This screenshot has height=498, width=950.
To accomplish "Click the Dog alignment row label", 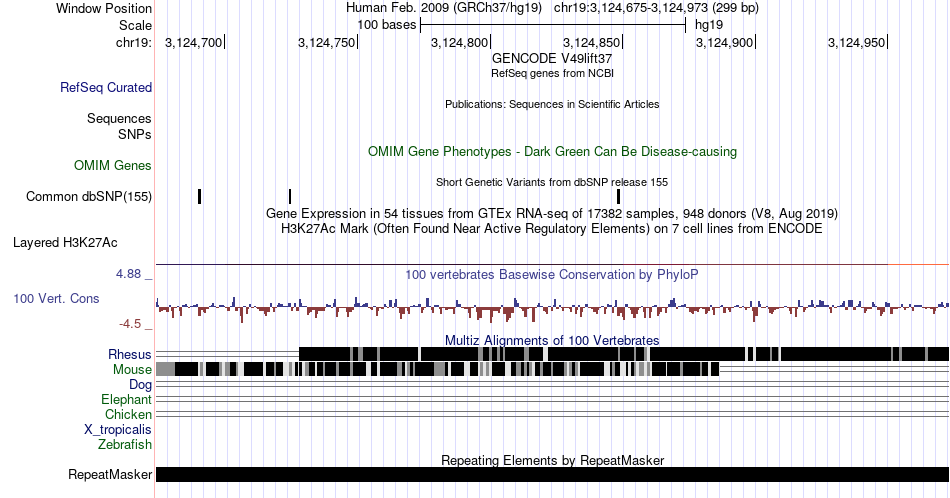I will (x=141, y=385).
